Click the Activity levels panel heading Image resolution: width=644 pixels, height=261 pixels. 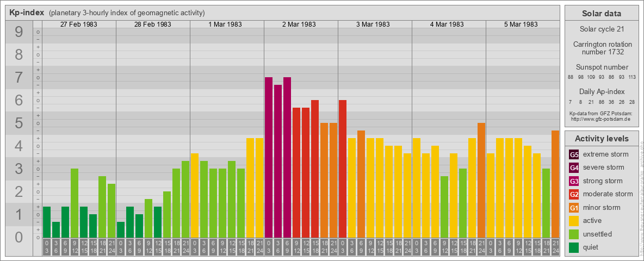[600, 138]
